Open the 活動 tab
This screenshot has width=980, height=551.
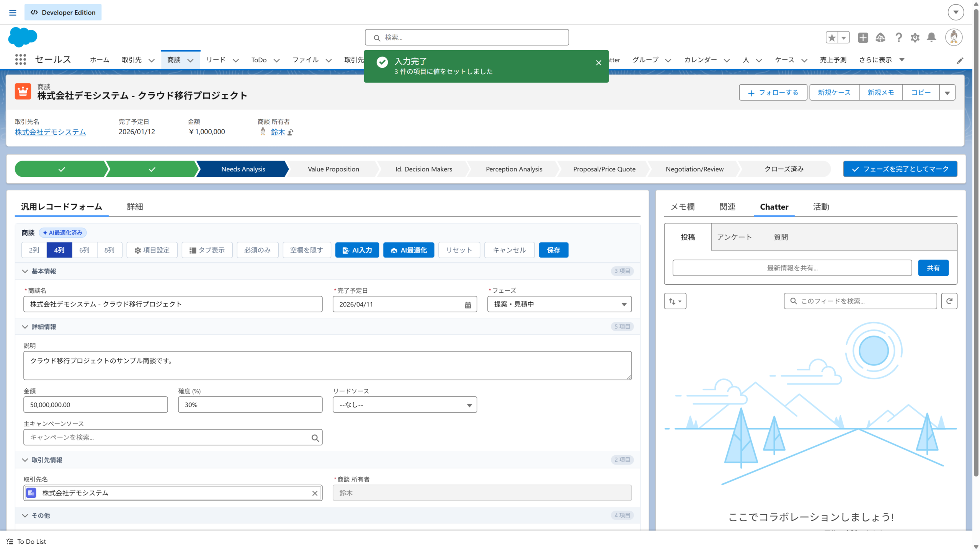(821, 207)
